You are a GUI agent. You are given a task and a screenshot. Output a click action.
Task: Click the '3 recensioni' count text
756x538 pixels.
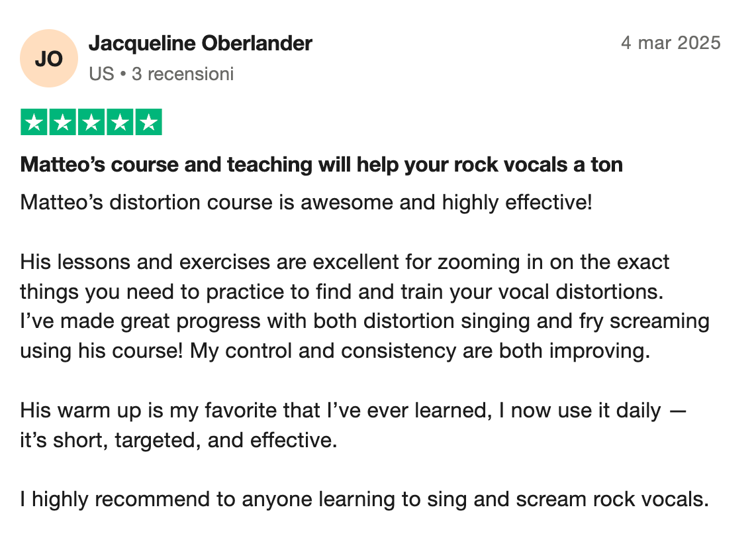183,74
